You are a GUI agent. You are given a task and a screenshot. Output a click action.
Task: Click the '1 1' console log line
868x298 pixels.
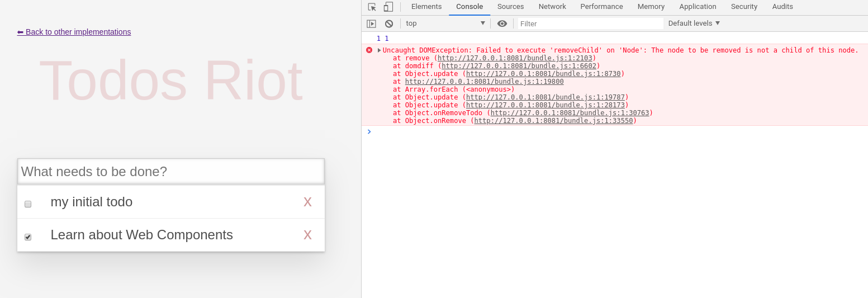click(383, 39)
